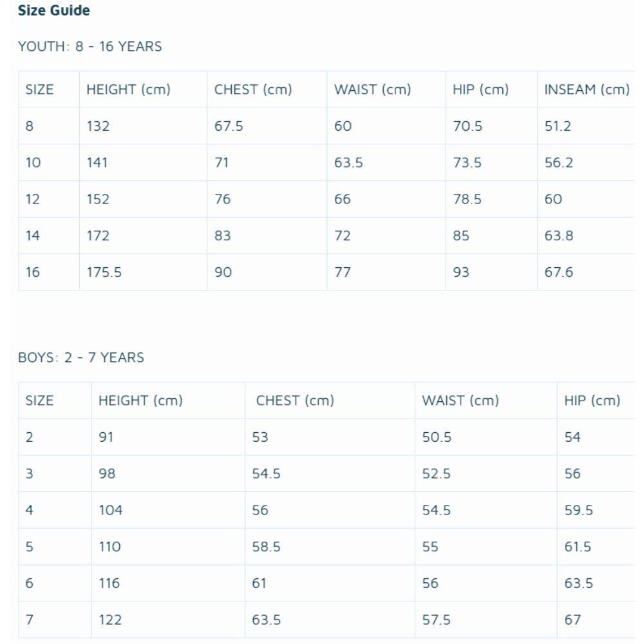Click the INSEAM (cm) column header
The height and width of the screenshot is (644, 644).
click(x=587, y=90)
